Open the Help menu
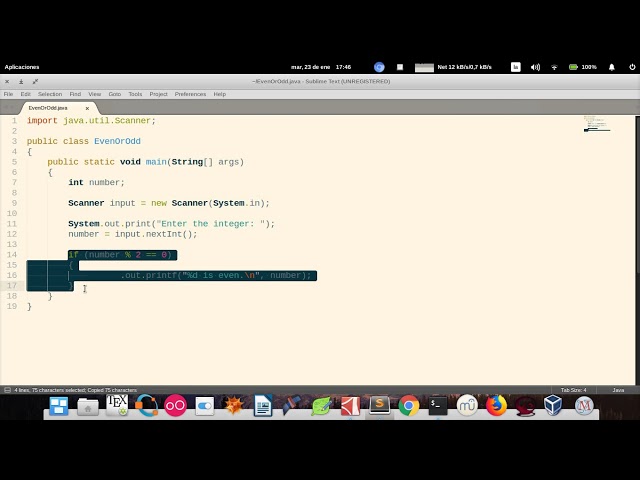 coord(220,94)
